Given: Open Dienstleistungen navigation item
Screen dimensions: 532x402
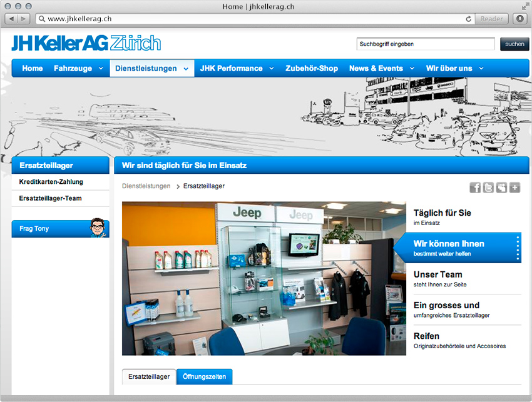Looking at the screenshot, I should pos(146,69).
